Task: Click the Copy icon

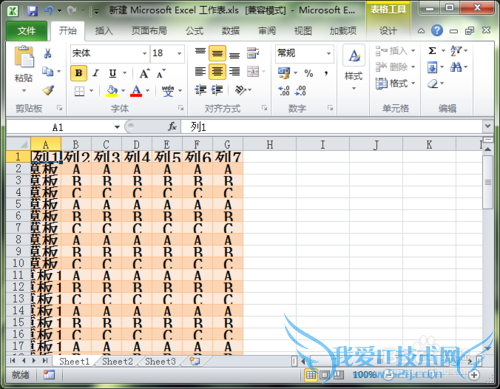Action: [x=48, y=71]
